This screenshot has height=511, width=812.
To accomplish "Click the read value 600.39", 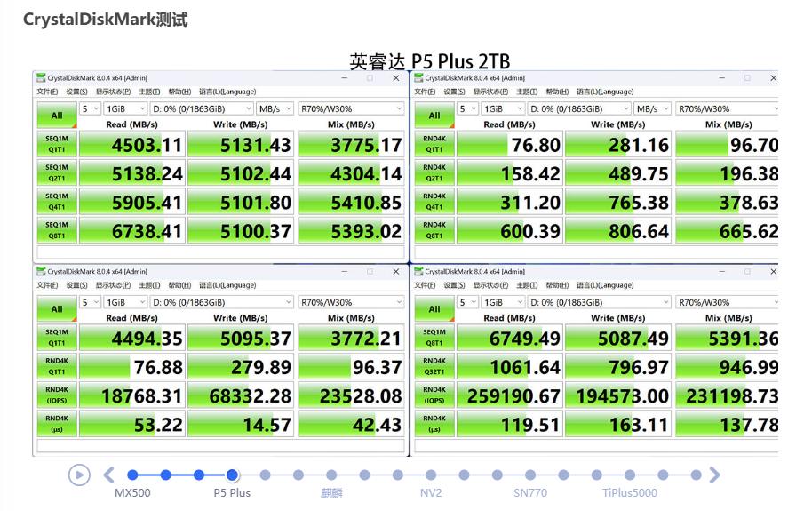I will 530,231.
